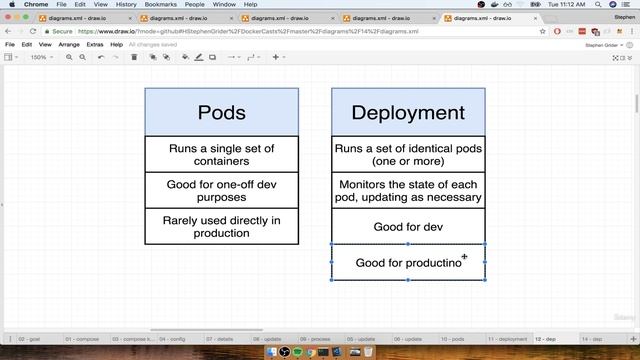Open Stephen Grider account dropdown
The height and width of the screenshot is (360, 640).
tap(604, 45)
